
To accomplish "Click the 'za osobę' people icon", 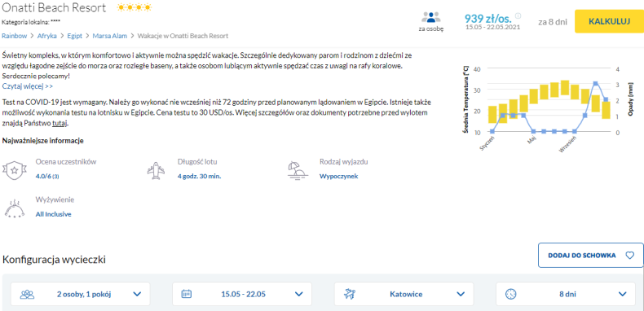I will coord(431,17).
